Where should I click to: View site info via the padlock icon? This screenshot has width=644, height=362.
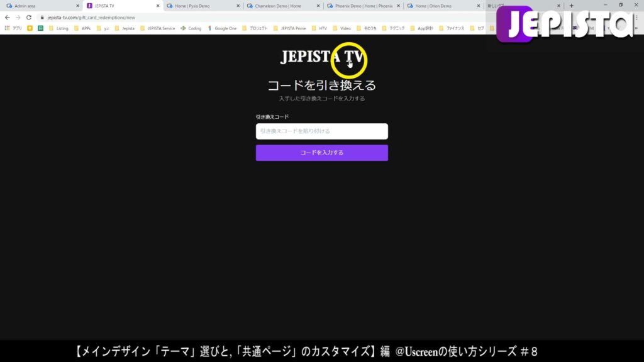pyautogui.click(x=42, y=18)
